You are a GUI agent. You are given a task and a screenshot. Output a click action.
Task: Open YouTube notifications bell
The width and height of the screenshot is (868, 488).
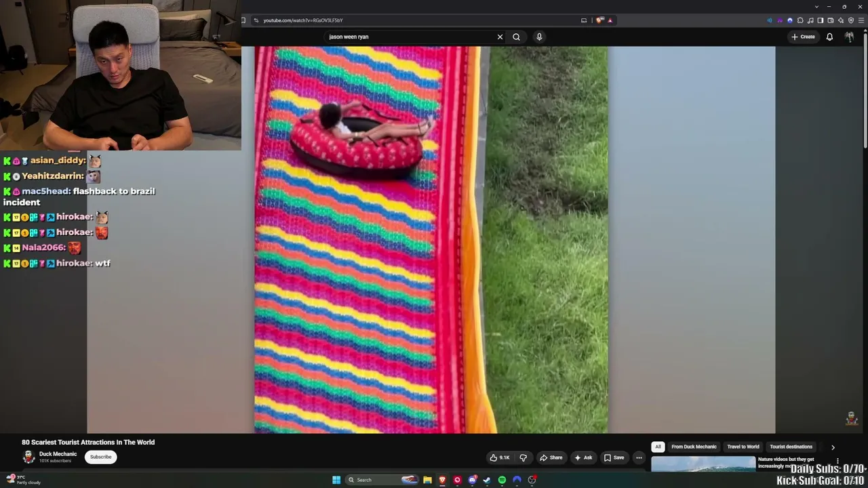[829, 37]
